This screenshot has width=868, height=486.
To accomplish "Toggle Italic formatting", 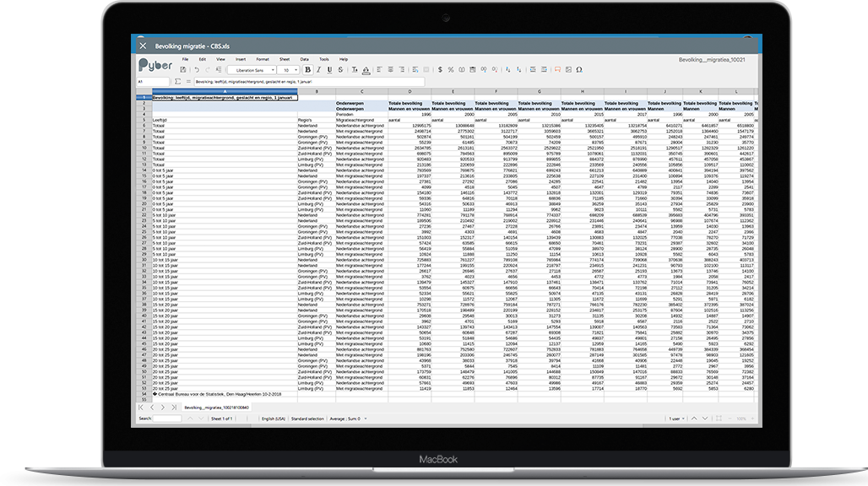I will [x=319, y=70].
